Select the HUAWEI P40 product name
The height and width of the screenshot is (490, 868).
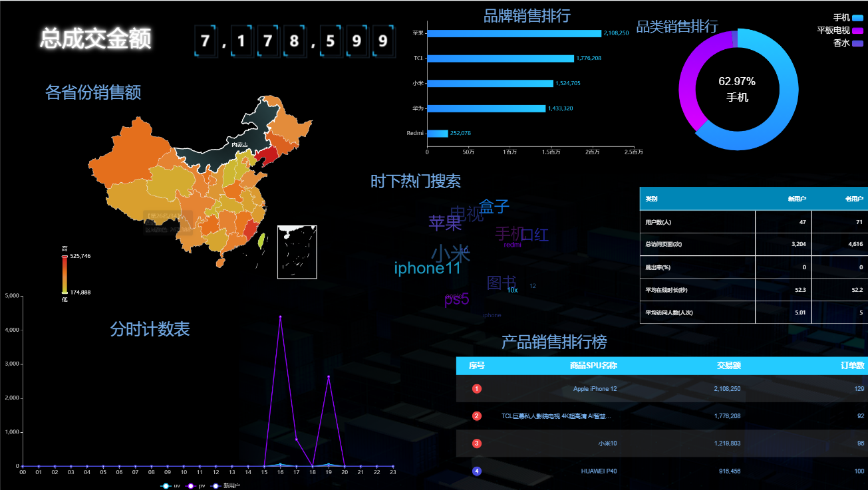(599, 471)
